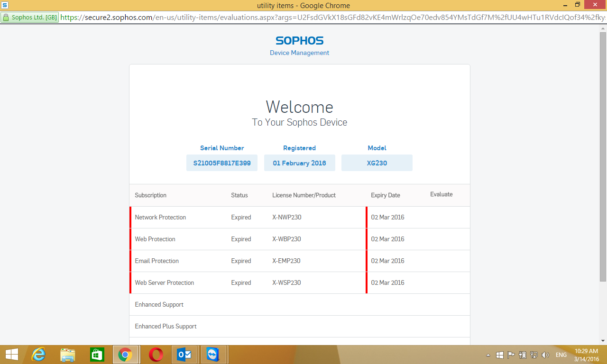Click the Device Management heading link
The width and height of the screenshot is (607, 364).
pyautogui.click(x=299, y=53)
